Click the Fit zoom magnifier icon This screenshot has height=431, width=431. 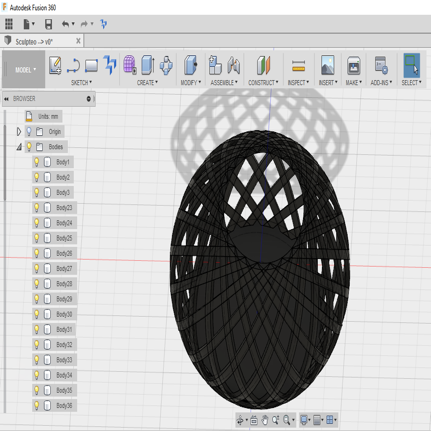pyautogui.click(x=287, y=420)
